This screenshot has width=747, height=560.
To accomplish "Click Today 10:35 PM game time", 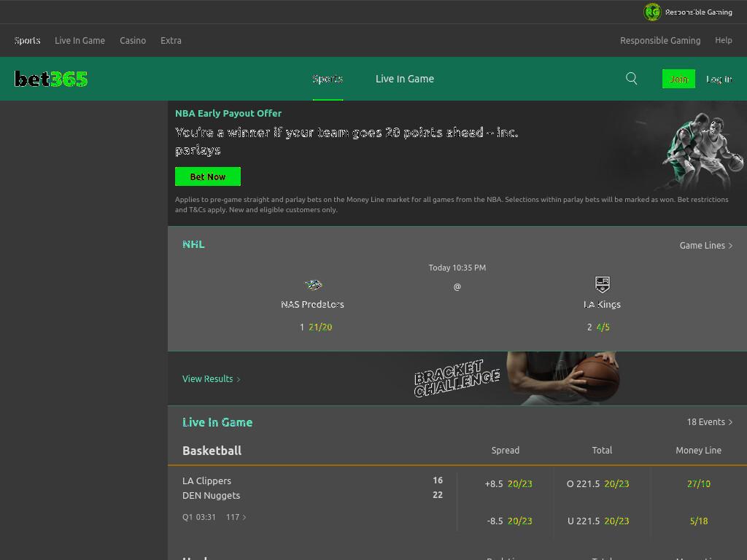I will tap(457, 268).
